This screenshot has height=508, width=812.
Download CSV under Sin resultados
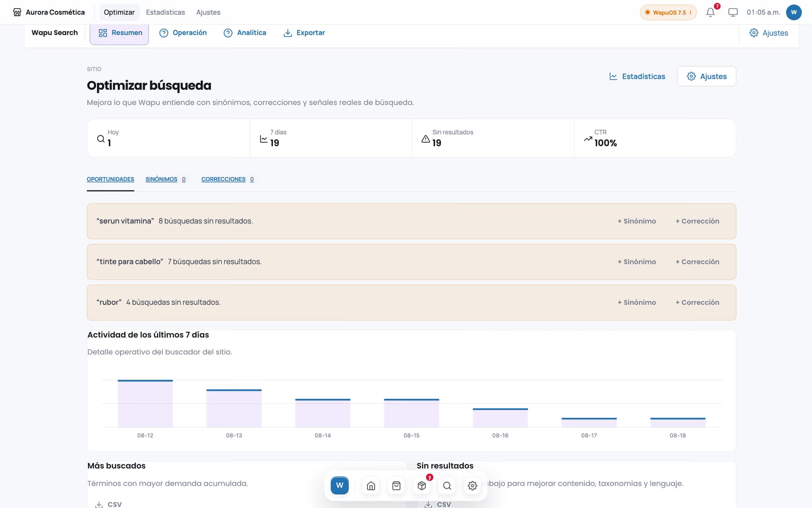pos(438,504)
